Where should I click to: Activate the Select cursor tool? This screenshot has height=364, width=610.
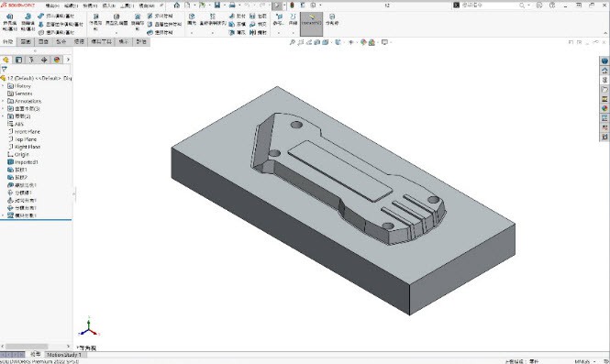(x=277, y=6)
